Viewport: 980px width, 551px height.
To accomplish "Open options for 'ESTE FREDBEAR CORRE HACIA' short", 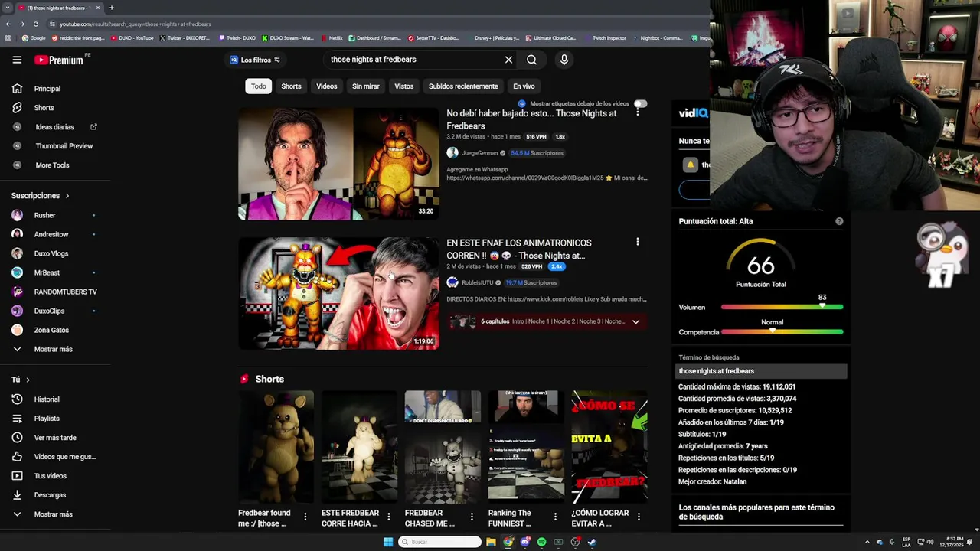I will click(x=388, y=517).
